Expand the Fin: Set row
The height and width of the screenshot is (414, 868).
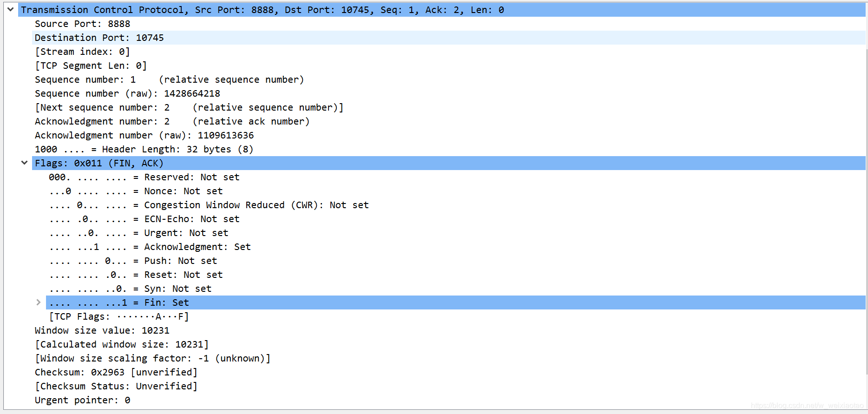pos(38,302)
